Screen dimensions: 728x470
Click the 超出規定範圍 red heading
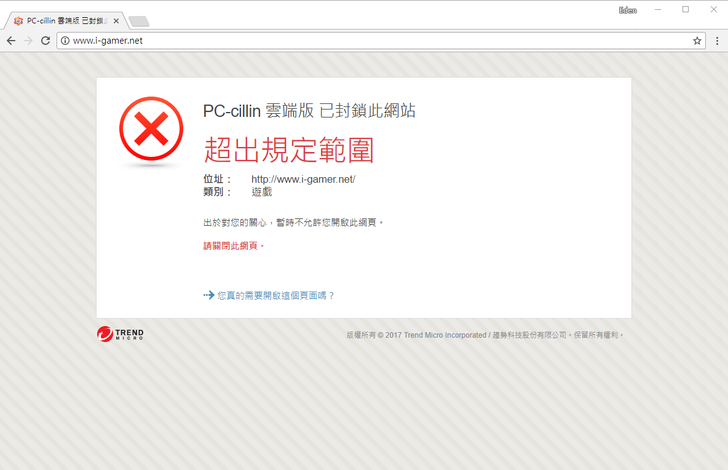[x=289, y=150]
